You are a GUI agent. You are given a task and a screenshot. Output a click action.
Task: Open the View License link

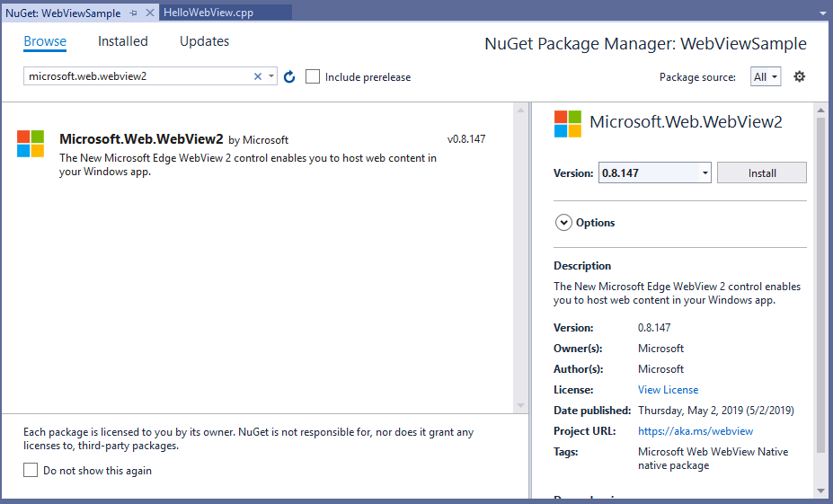pos(668,390)
